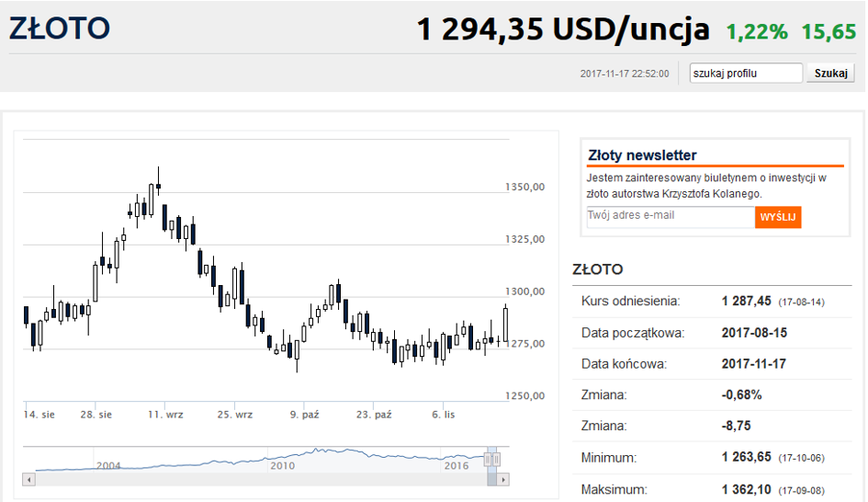Click the newsletter e-mail address field

[670, 216]
